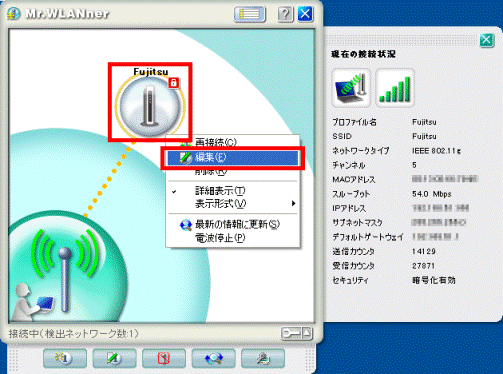Screen dimensions: 503x374
Task: Click the セキュリティ value 暗号化有効
Action: pyautogui.click(x=434, y=280)
